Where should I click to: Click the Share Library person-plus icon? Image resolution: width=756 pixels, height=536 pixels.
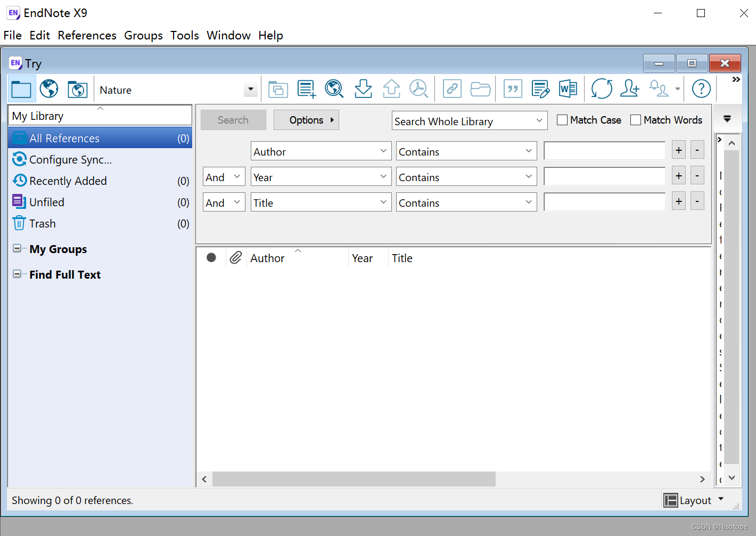[630, 88]
